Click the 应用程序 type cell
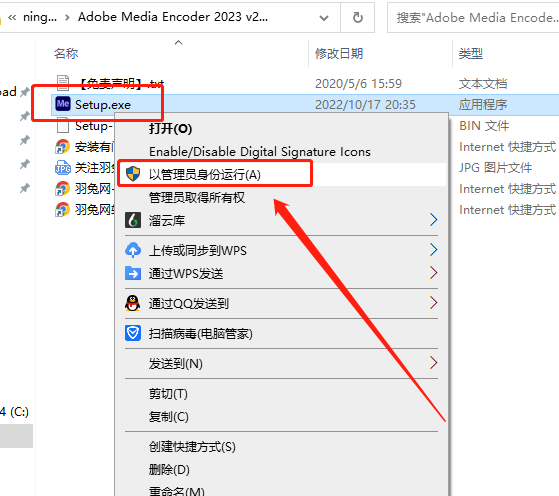This screenshot has width=559, height=496. coord(483,105)
